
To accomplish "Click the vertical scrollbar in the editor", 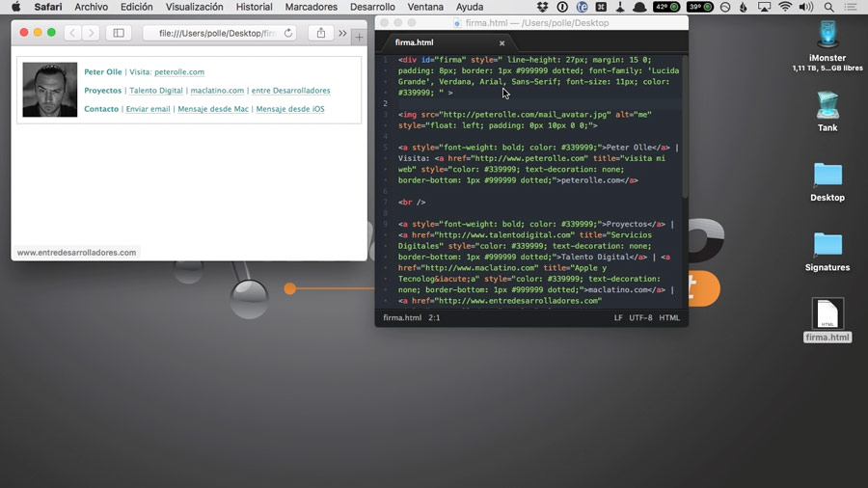I will pos(685,125).
